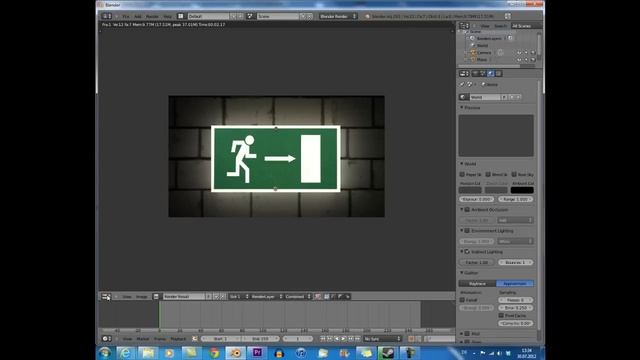
Task: Adjust the Indirect Lighting Bounces field
Action: (516, 262)
